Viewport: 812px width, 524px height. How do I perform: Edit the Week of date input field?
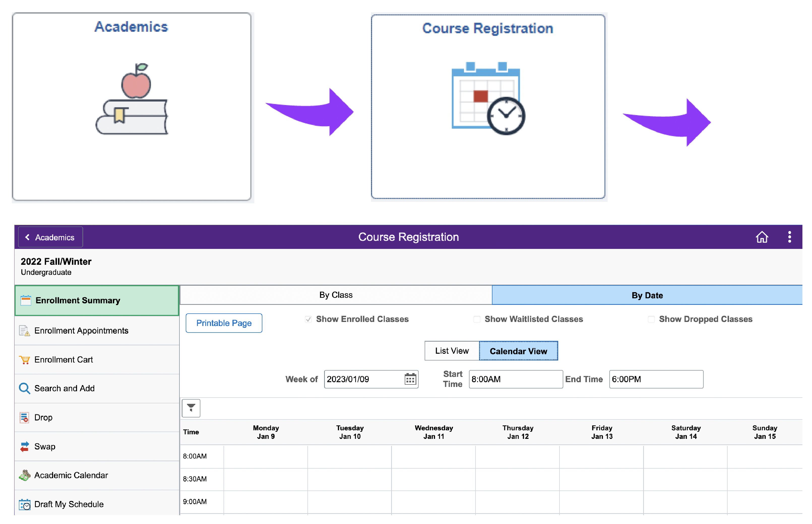[364, 378]
